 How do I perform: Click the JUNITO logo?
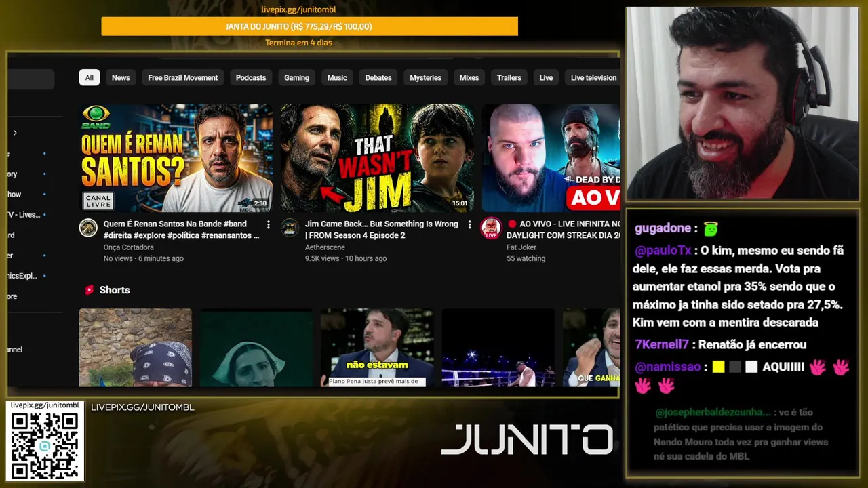(x=527, y=440)
